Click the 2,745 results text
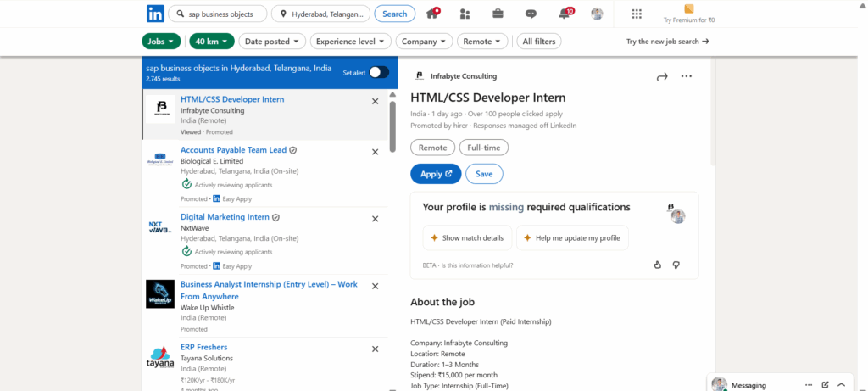The height and width of the screenshot is (391, 868). tap(163, 79)
